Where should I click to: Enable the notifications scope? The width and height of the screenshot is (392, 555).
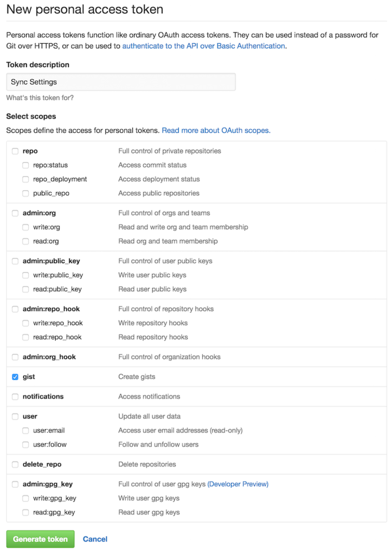coord(15,397)
